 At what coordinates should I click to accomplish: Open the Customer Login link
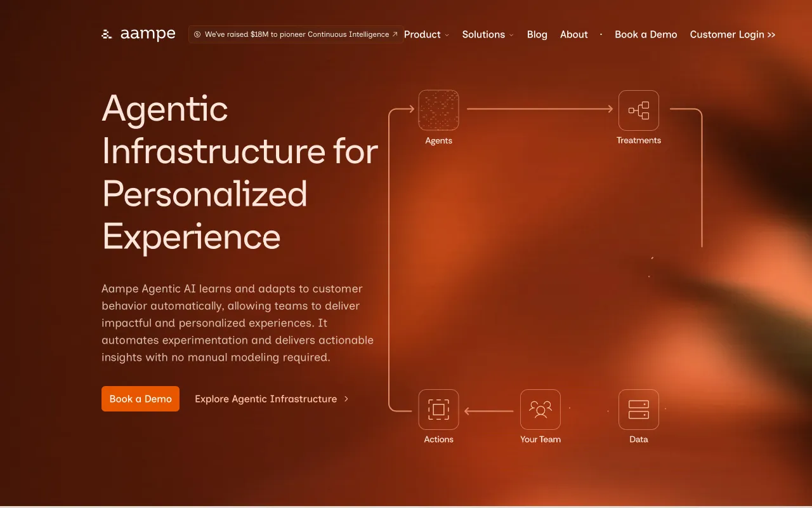pos(733,34)
